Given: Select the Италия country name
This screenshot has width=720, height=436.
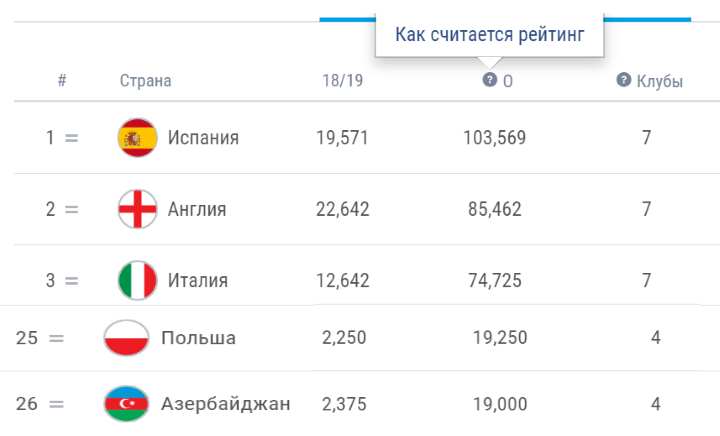Looking at the screenshot, I should 197,280.
